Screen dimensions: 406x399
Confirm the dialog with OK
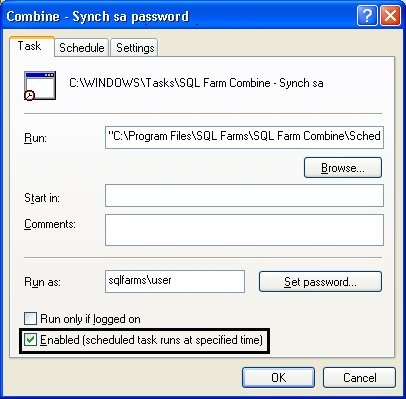click(278, 378)
